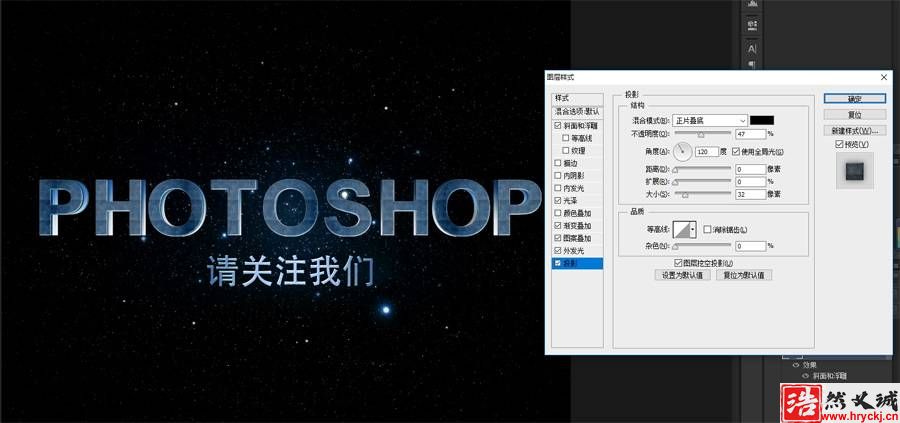Click the 确定 button
Image resolution: width=900 pixels, height=423 pixels.
[x=855, y=99]
